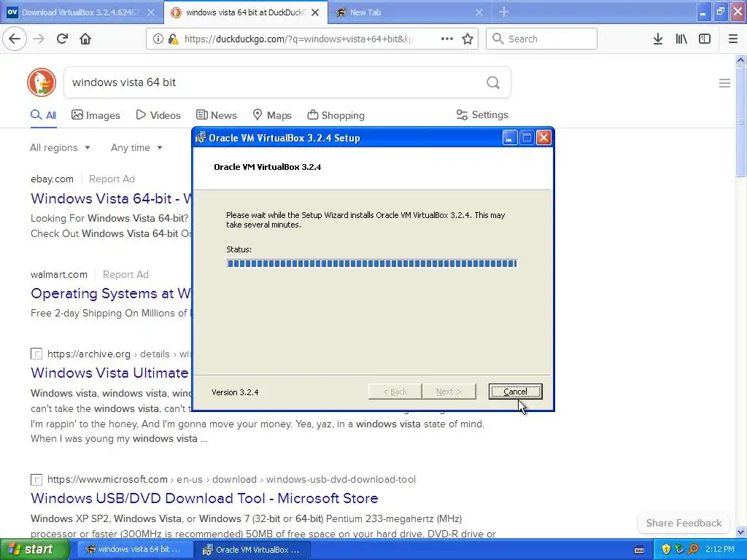The width and height of the screenshot is (747, 560).
Task: Open a new Firefox tab with plus
Action: pos(503,12)
